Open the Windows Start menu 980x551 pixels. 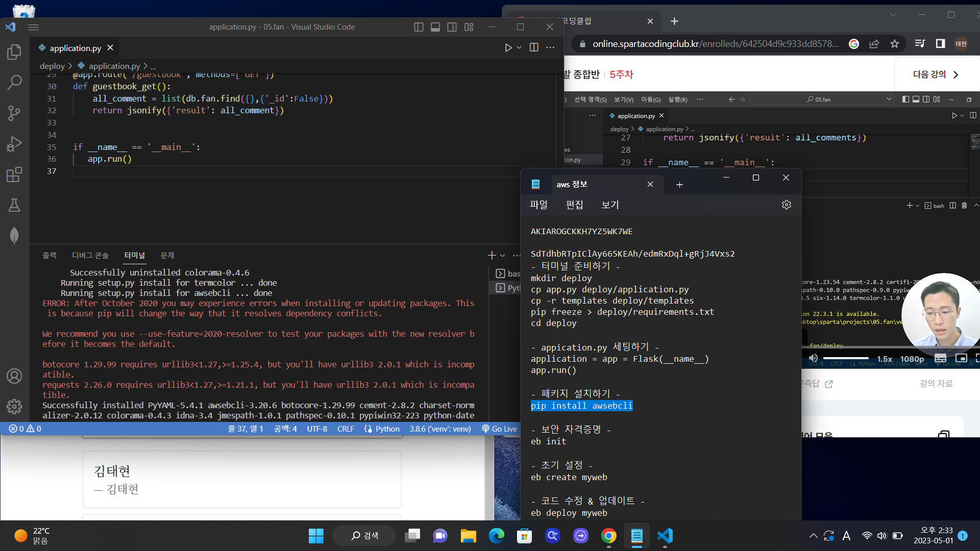click(x=316, y=536)
